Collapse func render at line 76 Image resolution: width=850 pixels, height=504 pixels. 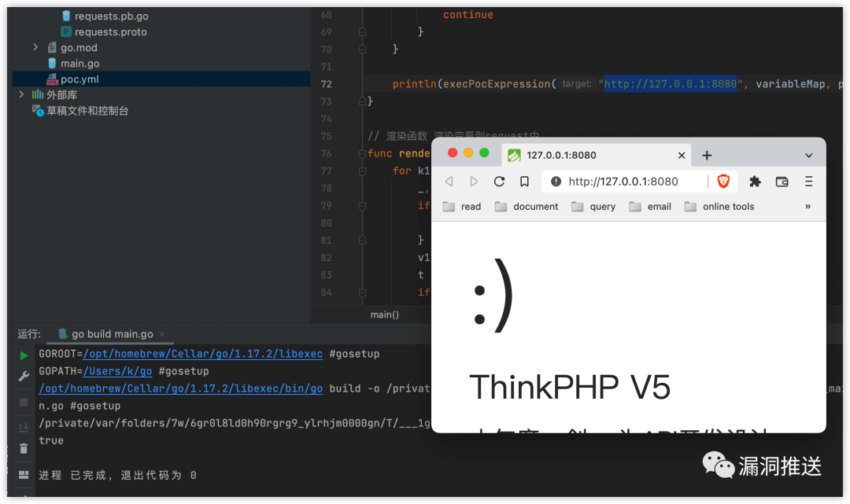click(362, 154)
